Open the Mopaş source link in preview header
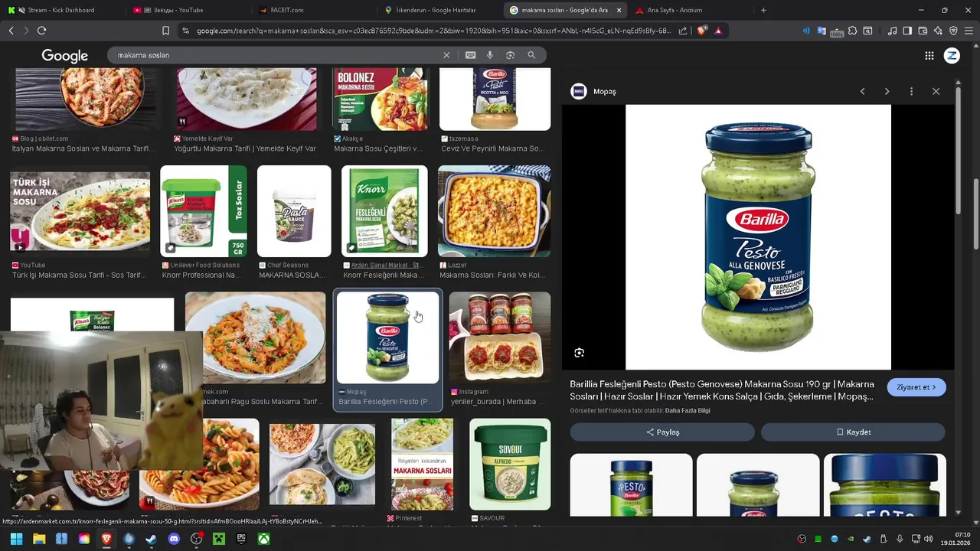Screen dimensions: 980x551 pos(594,91)
